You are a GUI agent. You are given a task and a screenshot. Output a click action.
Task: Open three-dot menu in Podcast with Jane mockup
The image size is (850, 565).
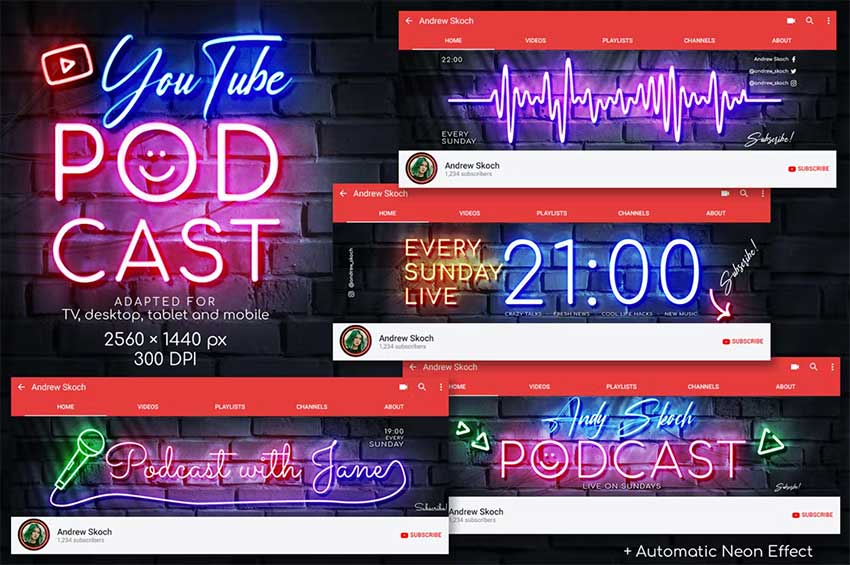[441, 387]
